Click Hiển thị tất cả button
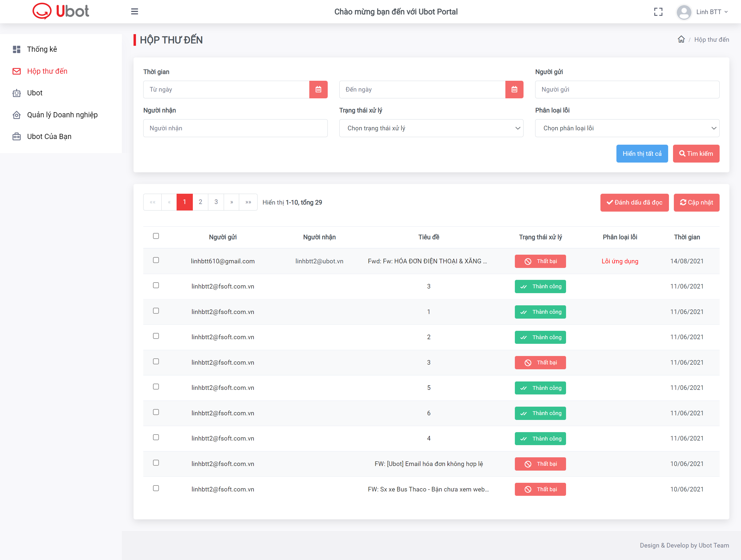This screenshot has width=741, height=560. pos(642,154)
